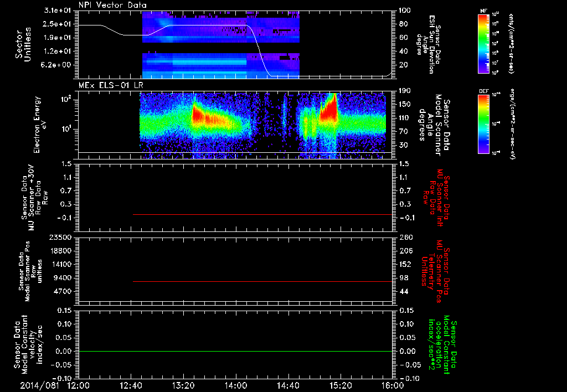
Task: Click the 206 telemetry tick label
Action: pyautogui.click(x=406, y=251)
